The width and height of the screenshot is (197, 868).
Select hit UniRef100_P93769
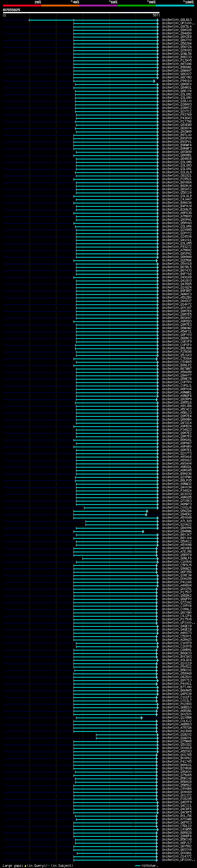click(x=177, y=115)
